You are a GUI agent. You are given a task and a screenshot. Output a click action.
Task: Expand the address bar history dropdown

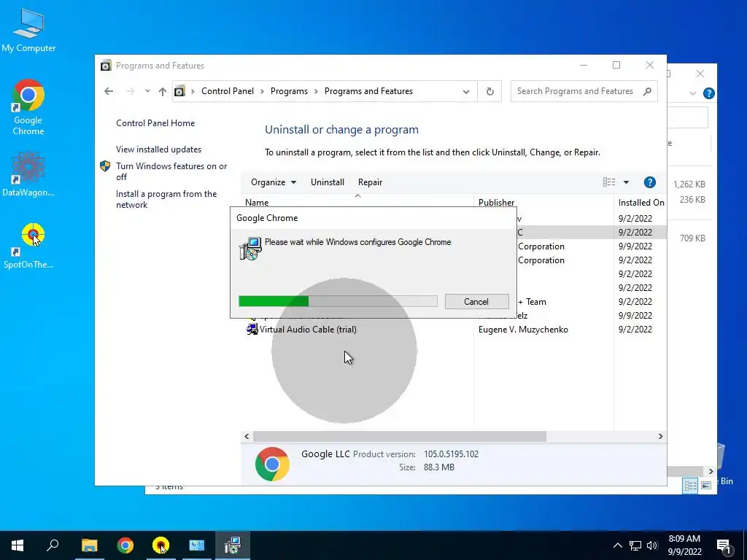coord(466,91)
